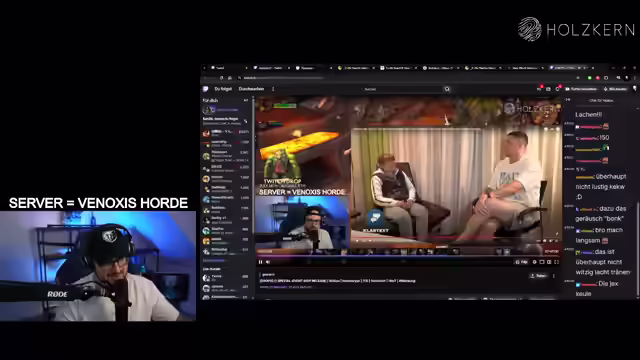This screenshot has width=640, height=360.
Task: Click the Bits button in the Twitch header
Action: point(615,89)
